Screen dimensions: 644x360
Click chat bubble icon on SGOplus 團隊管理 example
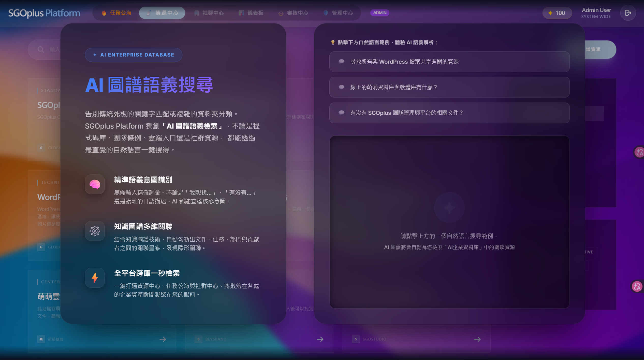click(341, 113)
